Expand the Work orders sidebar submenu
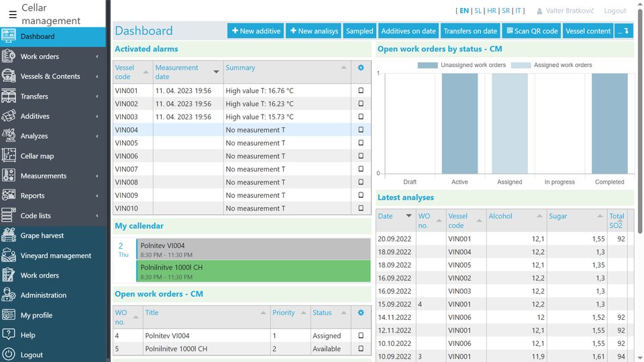644x362 pixels. (x=97, y=57)
